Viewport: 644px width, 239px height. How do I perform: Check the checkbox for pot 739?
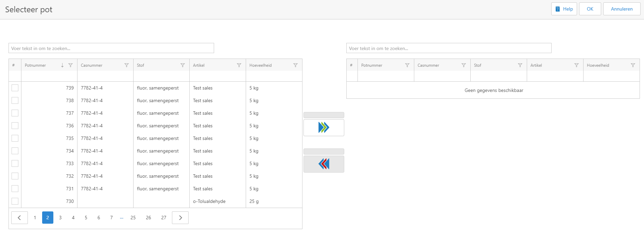(x=15, y=88)
